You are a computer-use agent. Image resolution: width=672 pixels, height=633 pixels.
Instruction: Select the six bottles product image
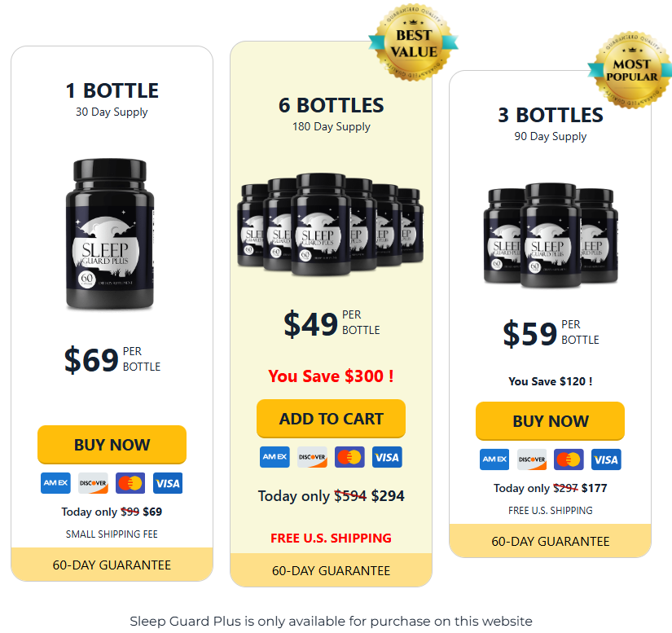click(x=331, y=224)
